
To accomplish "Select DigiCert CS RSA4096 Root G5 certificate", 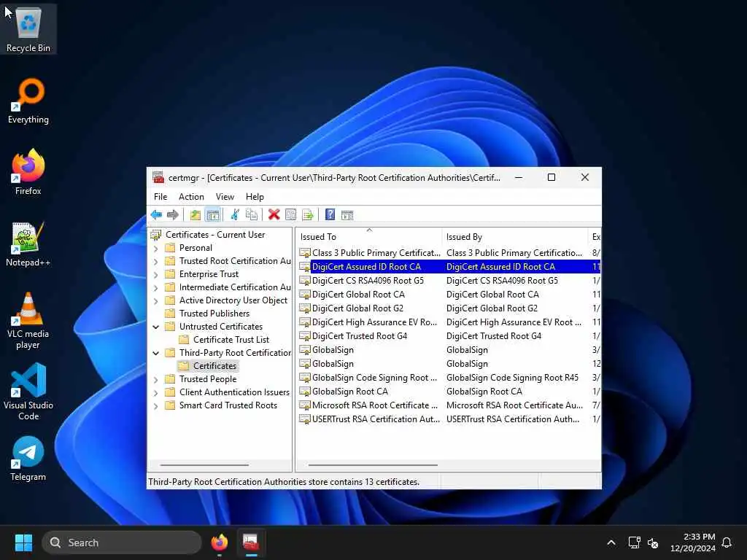I will click(448, 281).
